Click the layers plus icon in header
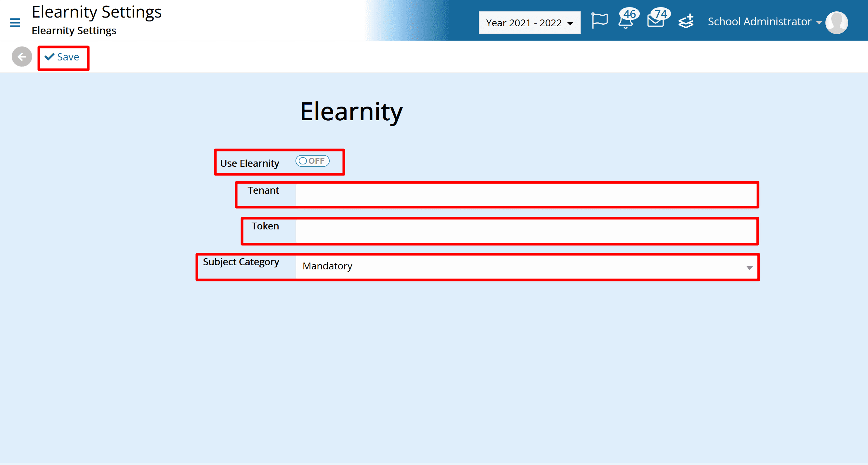 click(686, 21)
